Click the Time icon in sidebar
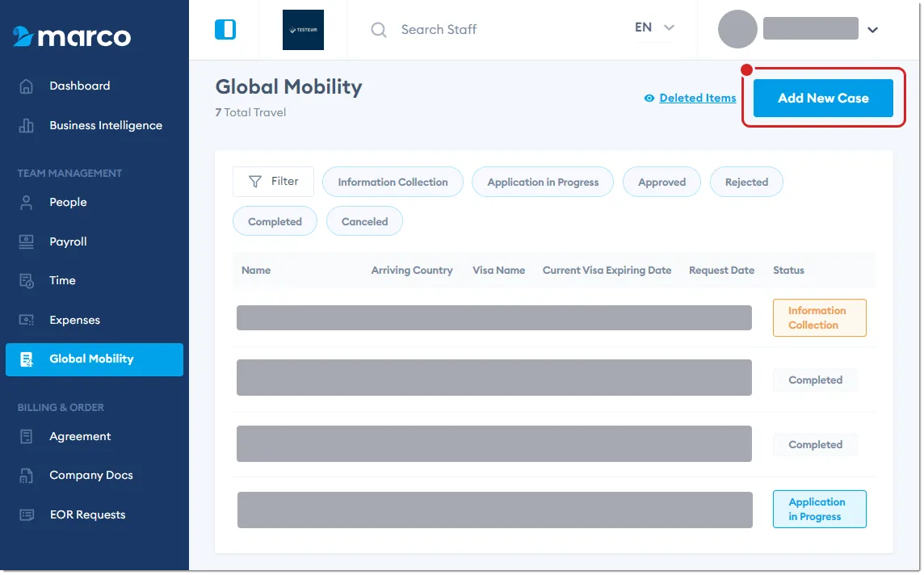 click(26, 280)
